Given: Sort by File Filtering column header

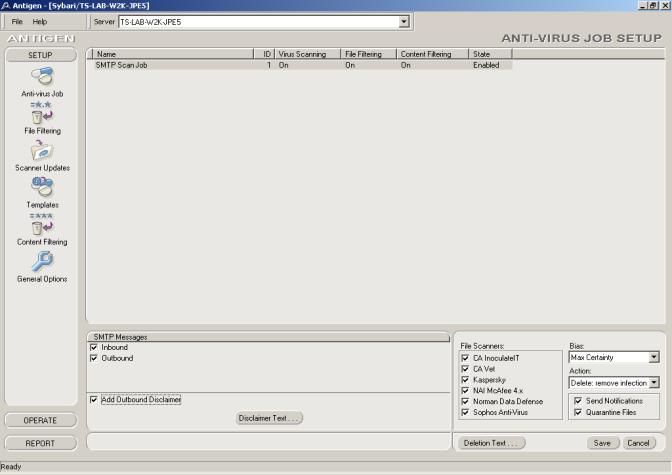Looking at the screenshot, I should 369,54.
